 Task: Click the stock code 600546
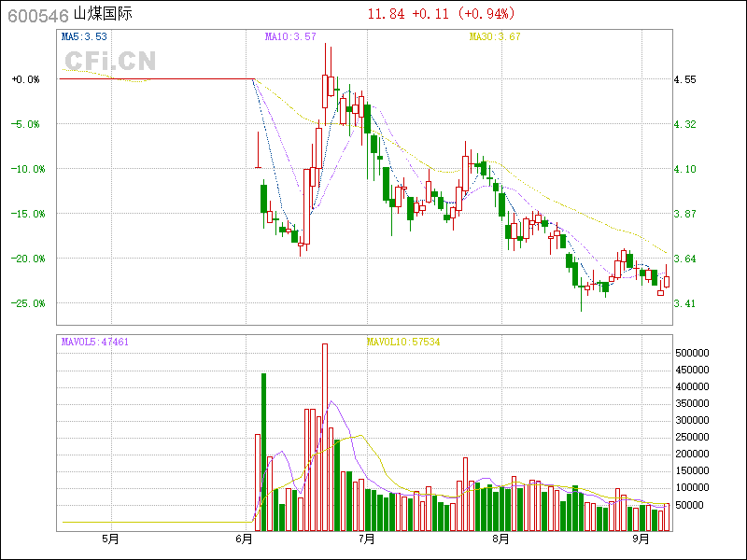[x=36, y=15]
